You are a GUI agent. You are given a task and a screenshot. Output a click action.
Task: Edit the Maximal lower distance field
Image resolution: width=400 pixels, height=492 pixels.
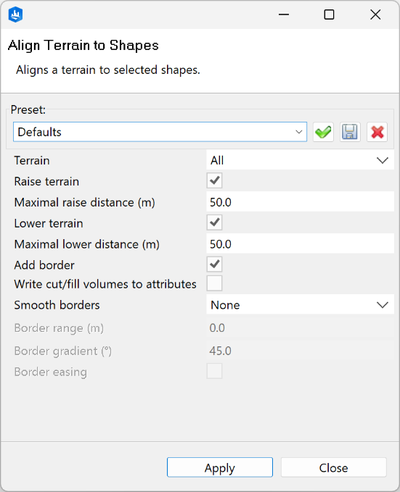point(300,244)
